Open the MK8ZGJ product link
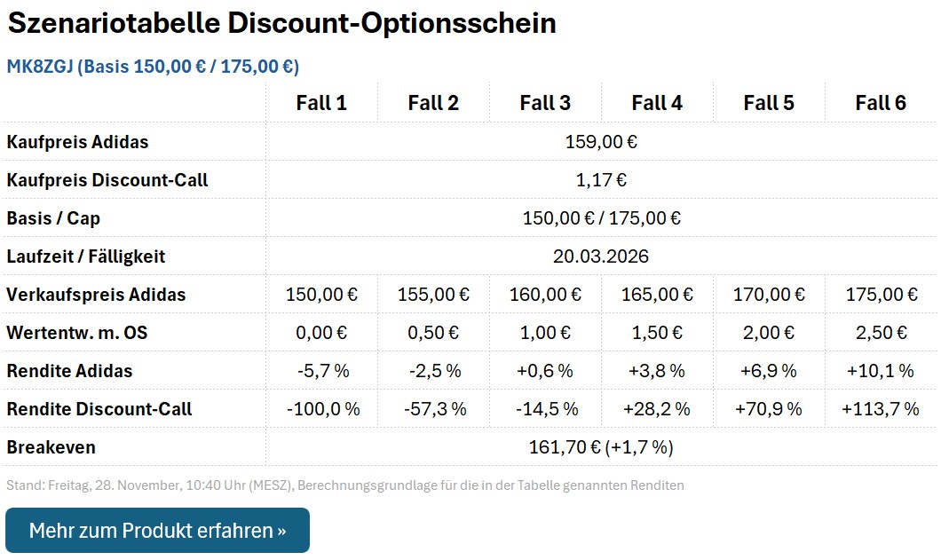Viewport: 949px width, 560px height. pos(153,65)
